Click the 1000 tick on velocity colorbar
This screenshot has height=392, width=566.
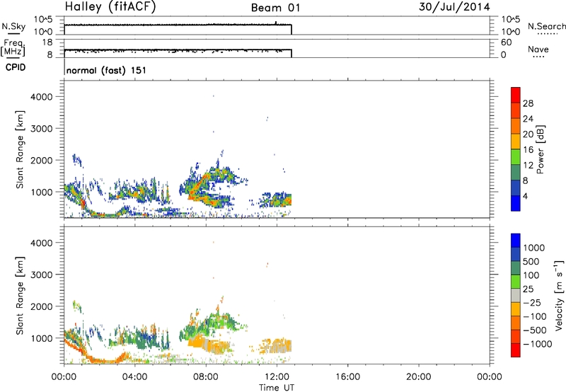click(x=533, y=248)
